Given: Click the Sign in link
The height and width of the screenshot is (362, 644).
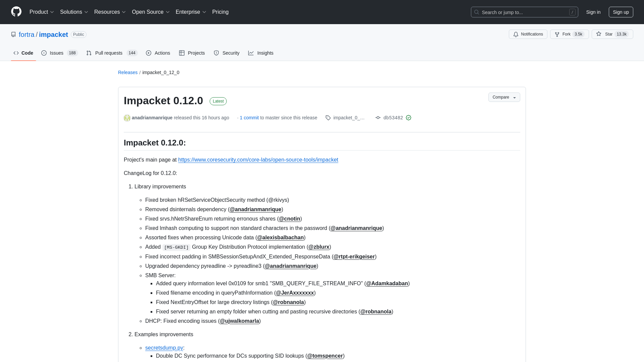Looking at the screenshot, I should tap(593, 12).
